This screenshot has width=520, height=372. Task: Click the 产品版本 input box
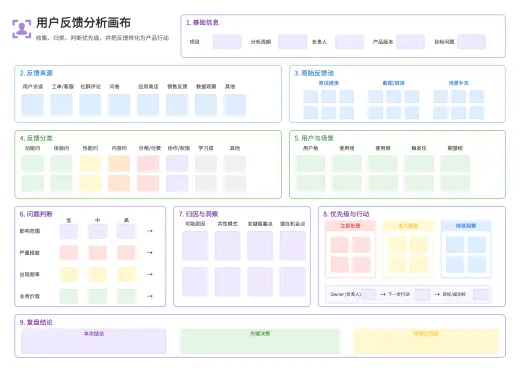(410, 42)
